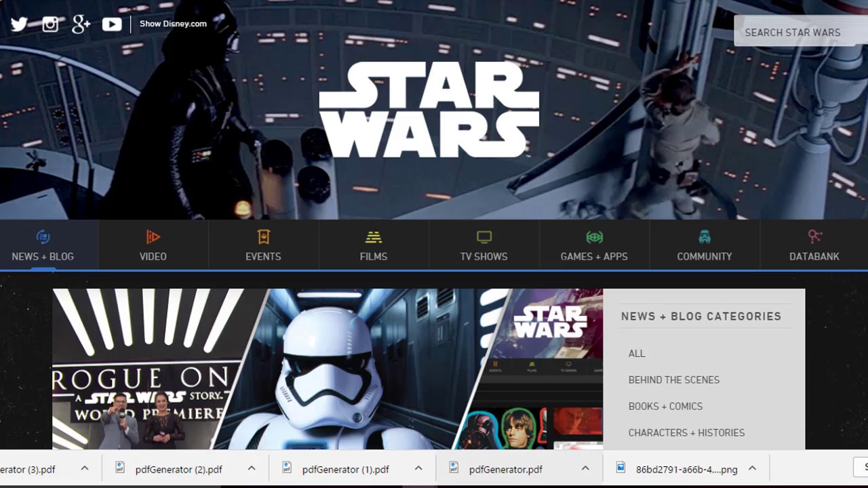This screenshot has width=868, height=488.
Task: Open downloaded 86bd2791-a66b-4....png file name
Action: (686, 469)
